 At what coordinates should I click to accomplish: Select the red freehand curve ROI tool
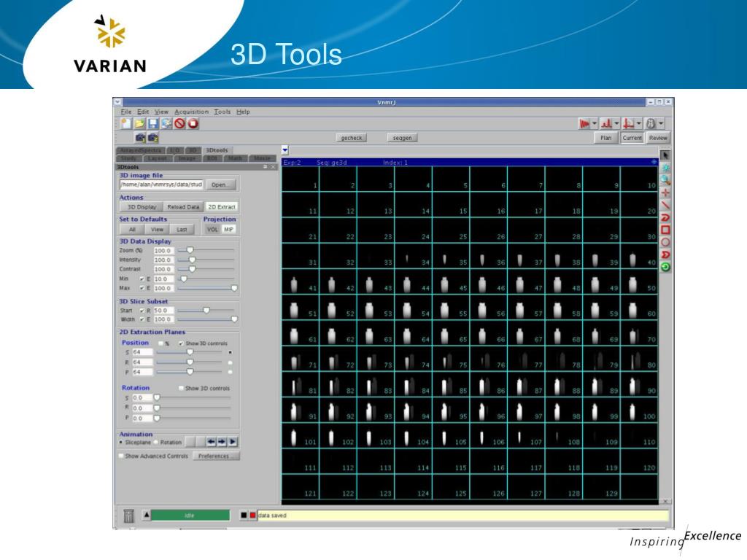pyautogui.click(x=665, y=217)
